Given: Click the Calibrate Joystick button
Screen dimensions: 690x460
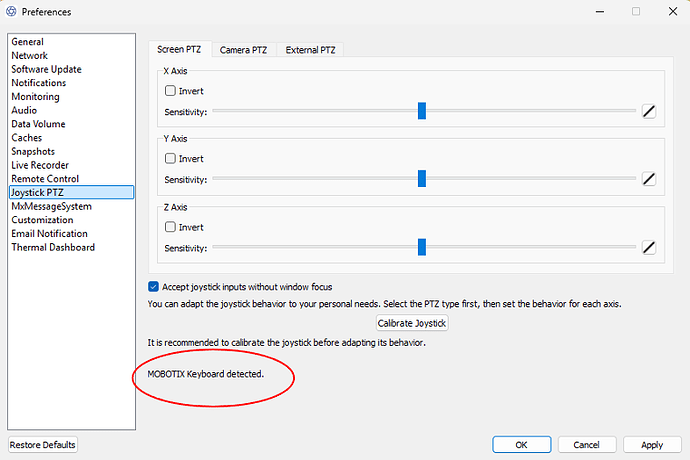Looking at the screenshot, I should point(412,323).
